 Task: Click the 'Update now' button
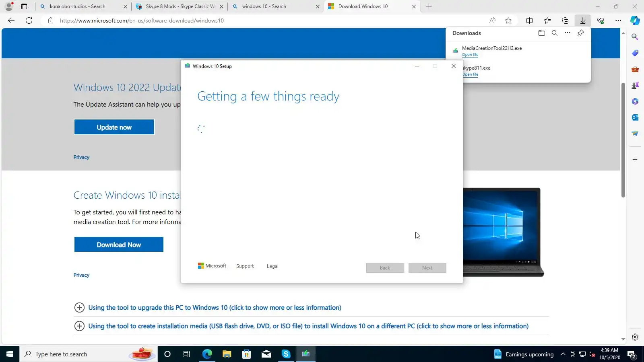[x=114, y=127]
